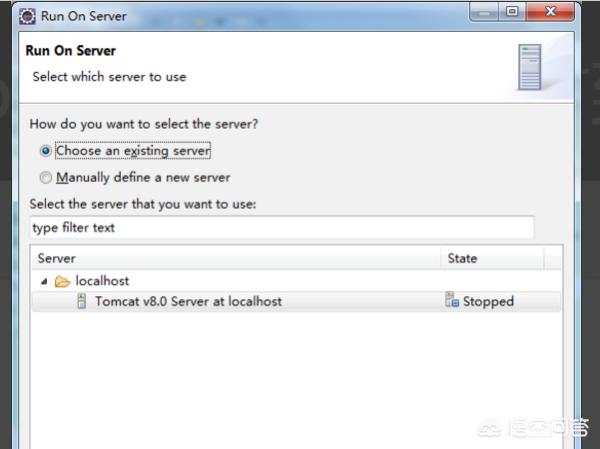
Task: Select the localhost tree entry
Action: point(102,281)
